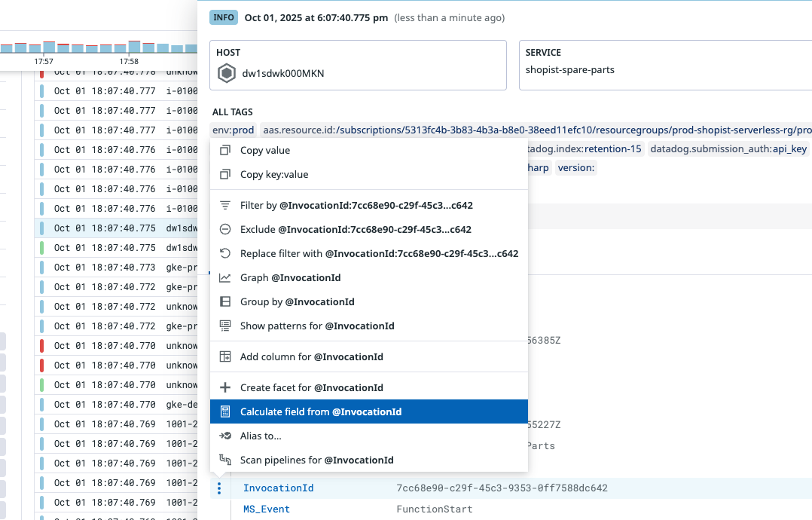The width and height of the screenshot is (812, 520).
Task: Click the Exclude InvocationId minus icon
Action: [224, 229]
